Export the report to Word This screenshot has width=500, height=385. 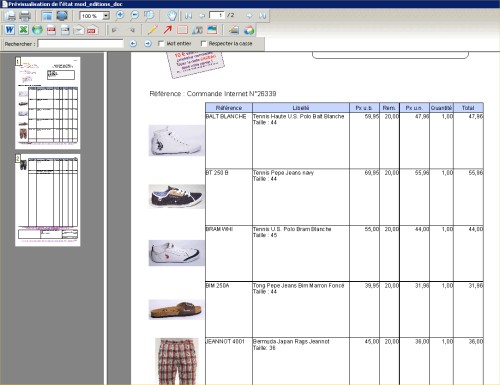10,30
